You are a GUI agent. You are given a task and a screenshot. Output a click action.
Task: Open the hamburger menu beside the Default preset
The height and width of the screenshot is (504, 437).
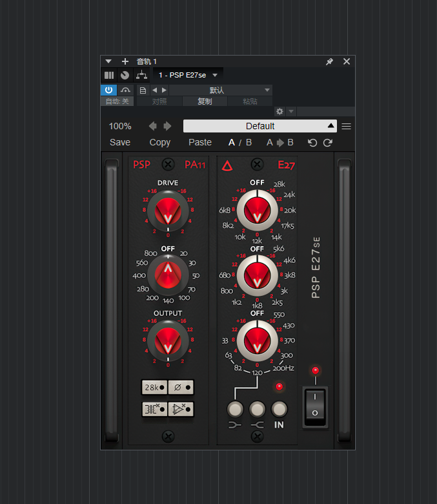(347, 126)
